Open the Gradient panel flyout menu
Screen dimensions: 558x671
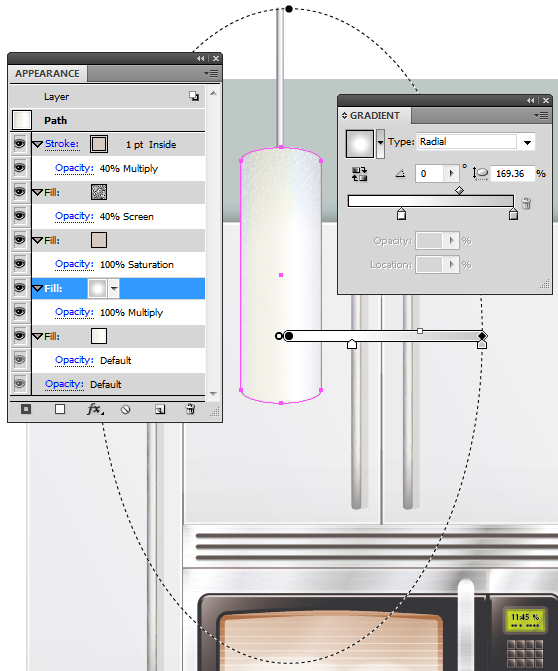(x=541, y=116)
